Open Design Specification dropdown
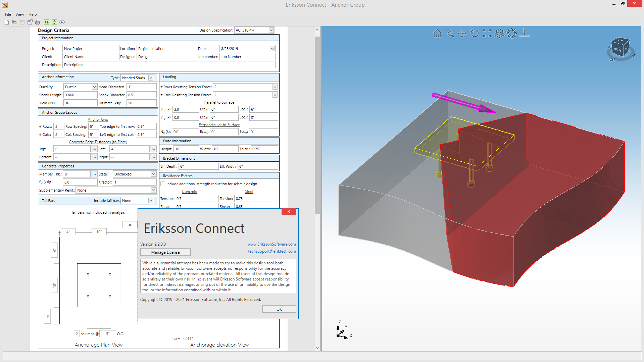Screen dimensions: 644x362 [x=271, y=30]
